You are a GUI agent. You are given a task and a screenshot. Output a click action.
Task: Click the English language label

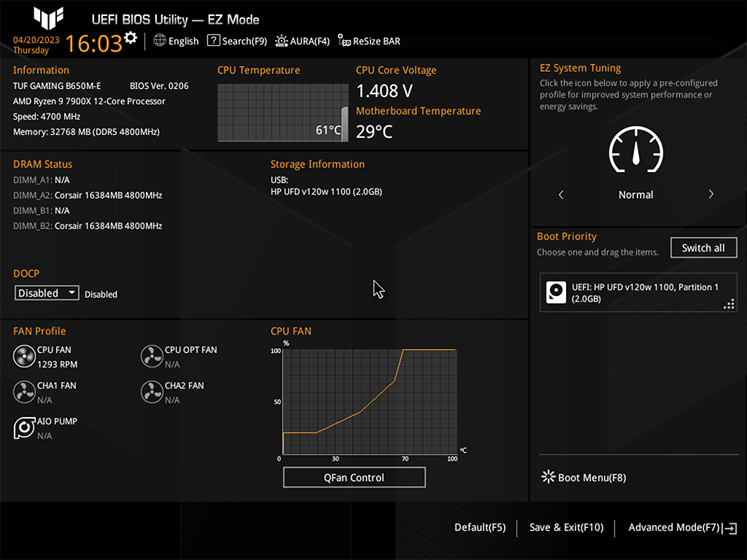183,42
